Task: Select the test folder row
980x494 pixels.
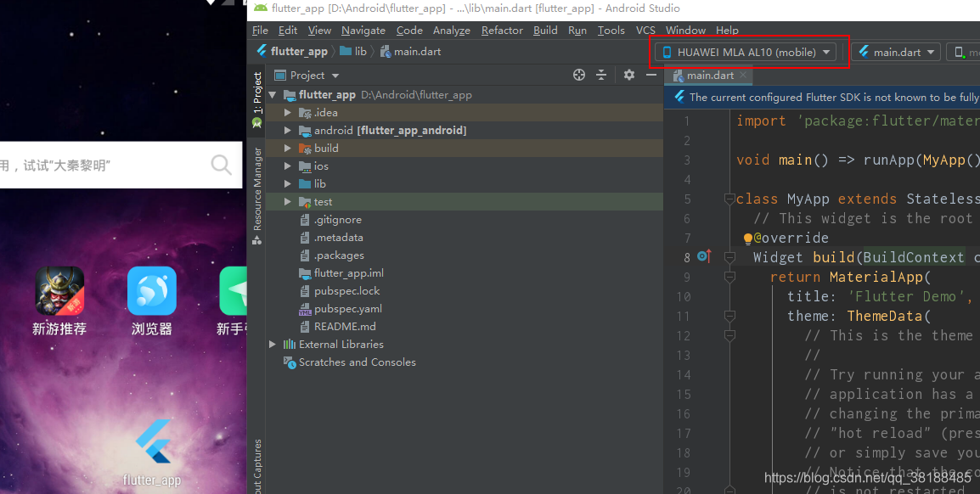Action: (x=465, y=202)
